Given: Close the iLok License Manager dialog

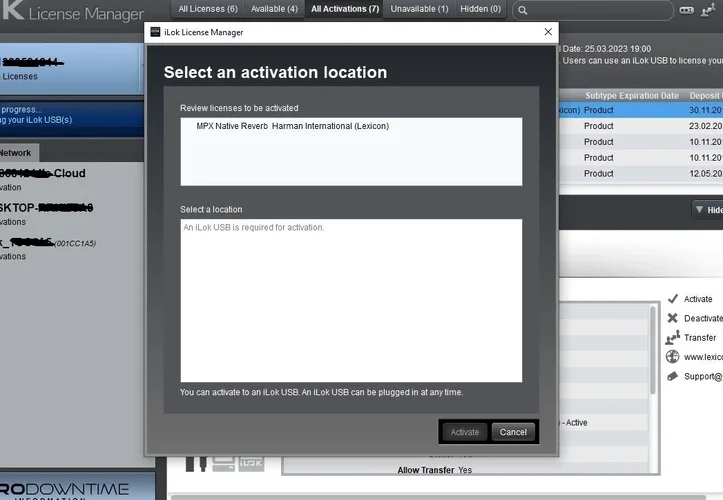Looking at the screenshot, I should (548, 32).
